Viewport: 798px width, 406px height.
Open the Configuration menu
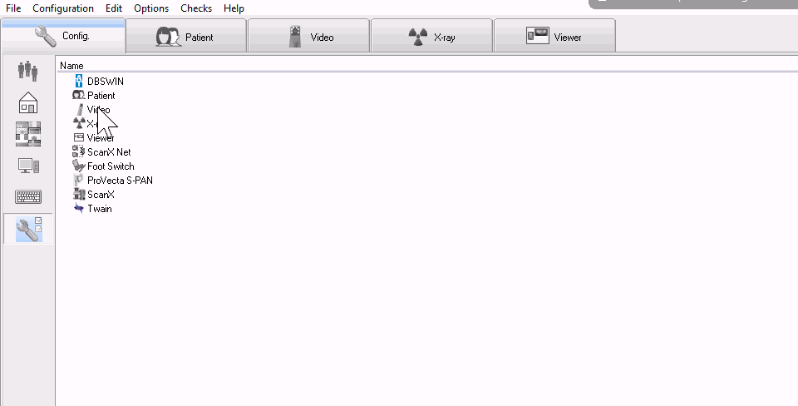point(63,8)
